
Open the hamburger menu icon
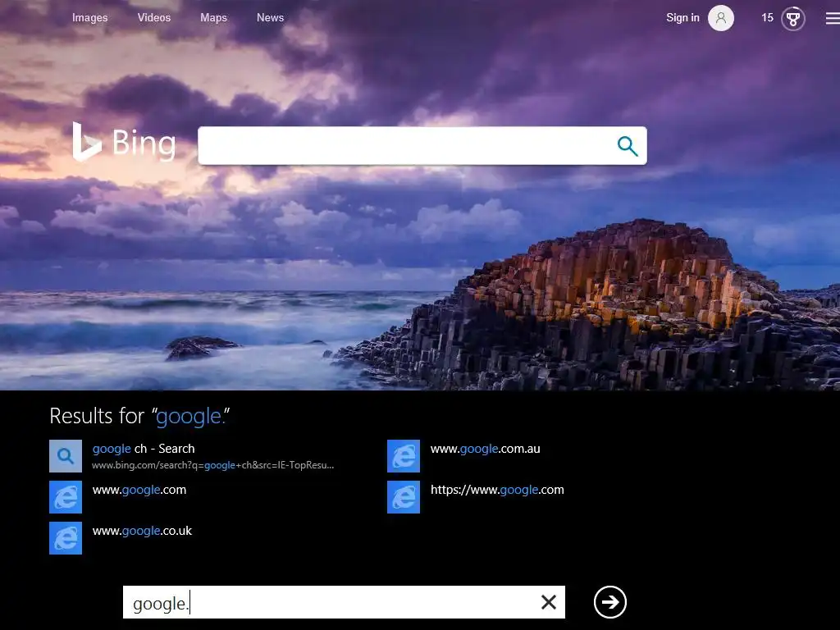click(x=833, y=18)
